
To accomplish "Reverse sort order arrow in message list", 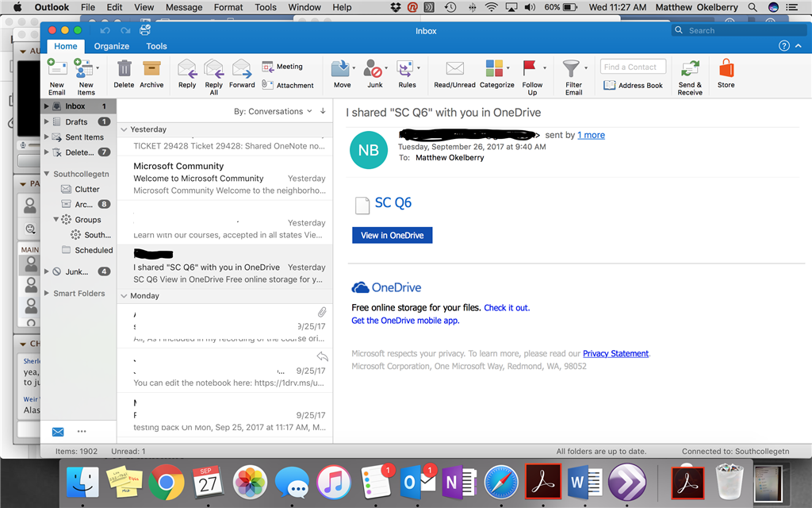I will (x=323, y=111).
